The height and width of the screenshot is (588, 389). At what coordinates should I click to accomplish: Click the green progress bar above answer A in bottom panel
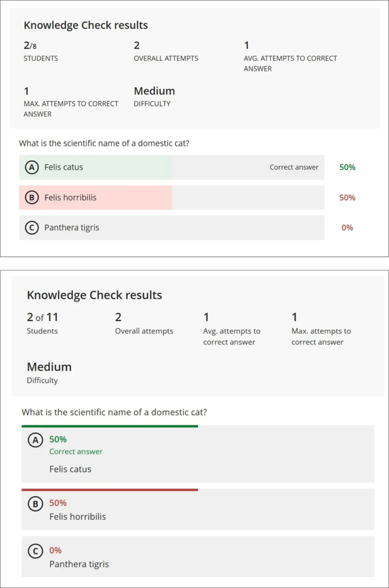coord(110,426)
